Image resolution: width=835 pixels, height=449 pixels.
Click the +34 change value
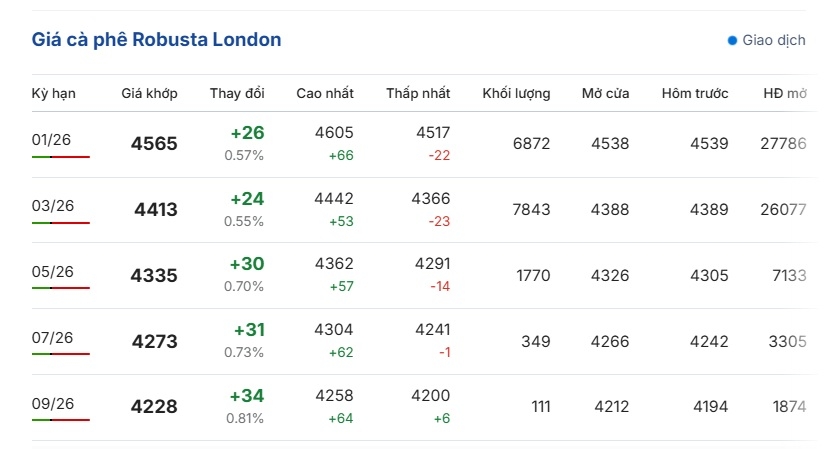coord(246,396)
